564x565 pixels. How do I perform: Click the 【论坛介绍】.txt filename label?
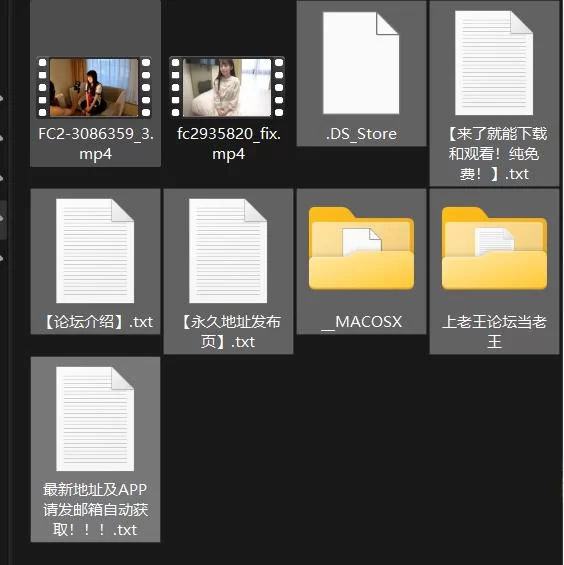[96, 321]
